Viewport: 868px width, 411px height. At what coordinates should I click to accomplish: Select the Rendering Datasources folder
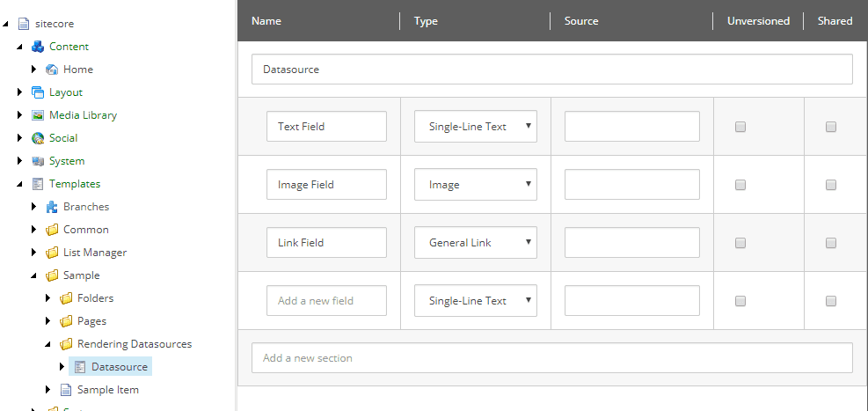(134, 344)
